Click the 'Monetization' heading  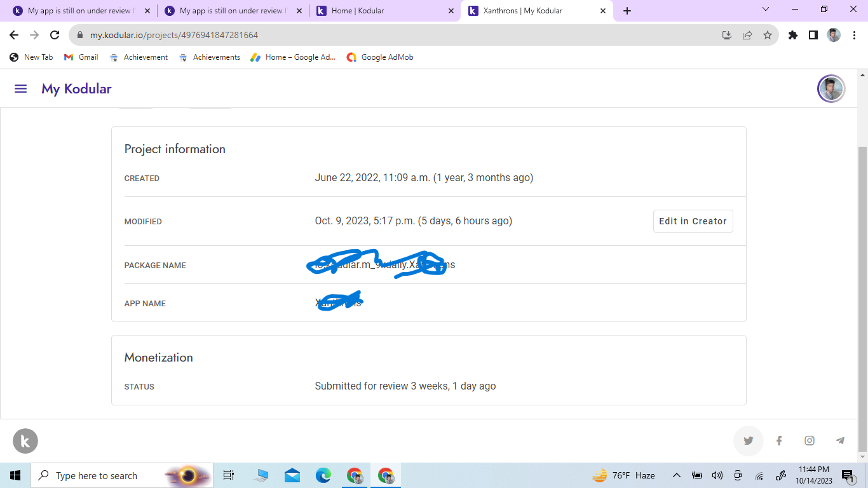coord(159,358)
